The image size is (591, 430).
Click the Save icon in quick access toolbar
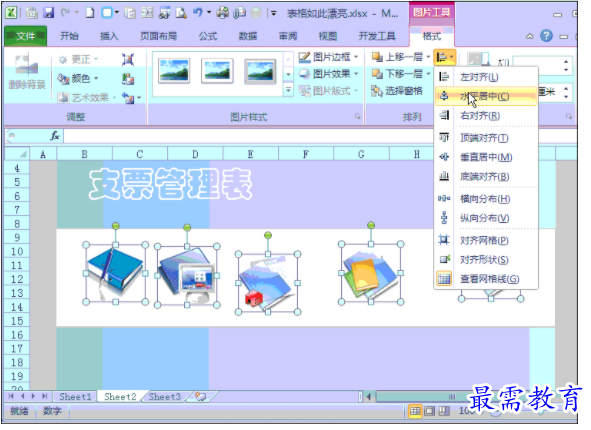(x=49, y=13)
